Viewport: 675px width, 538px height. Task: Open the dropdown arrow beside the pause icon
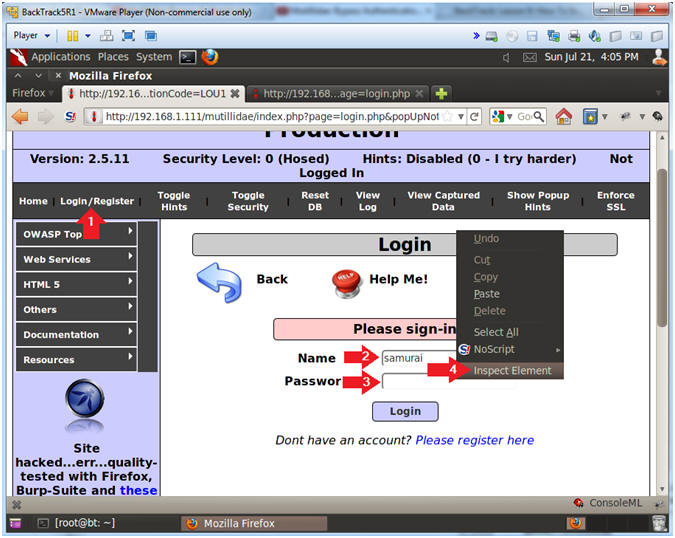coord(88,36)
